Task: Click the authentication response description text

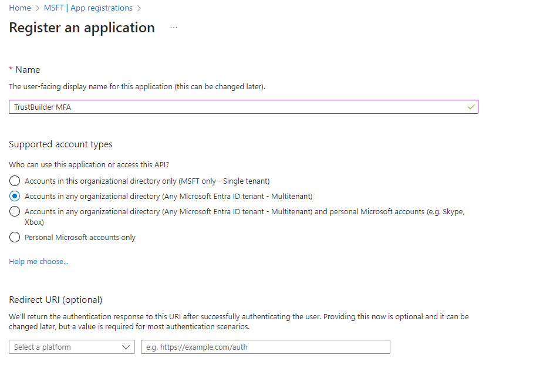Action: point(239,322)
